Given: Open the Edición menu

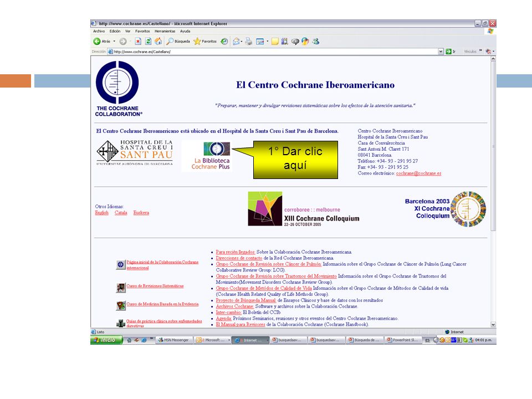Looking at the screenshot, I should pos(115,31).
